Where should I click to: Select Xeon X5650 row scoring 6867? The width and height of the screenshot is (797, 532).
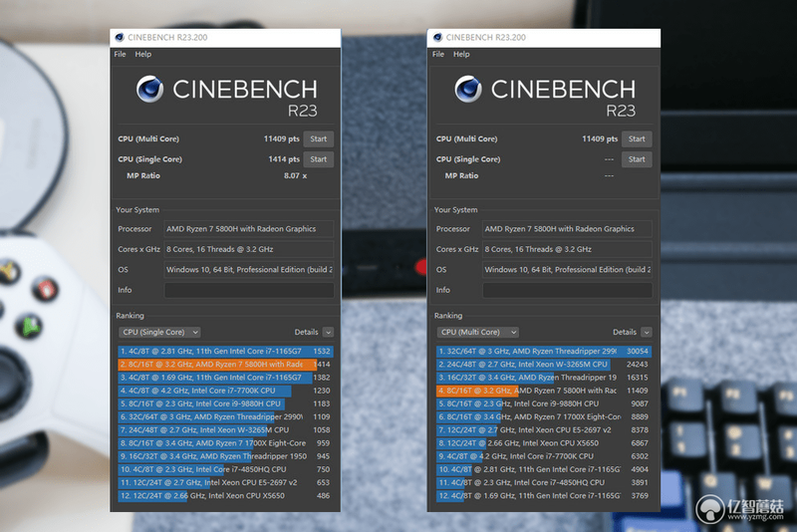point(543,443)
